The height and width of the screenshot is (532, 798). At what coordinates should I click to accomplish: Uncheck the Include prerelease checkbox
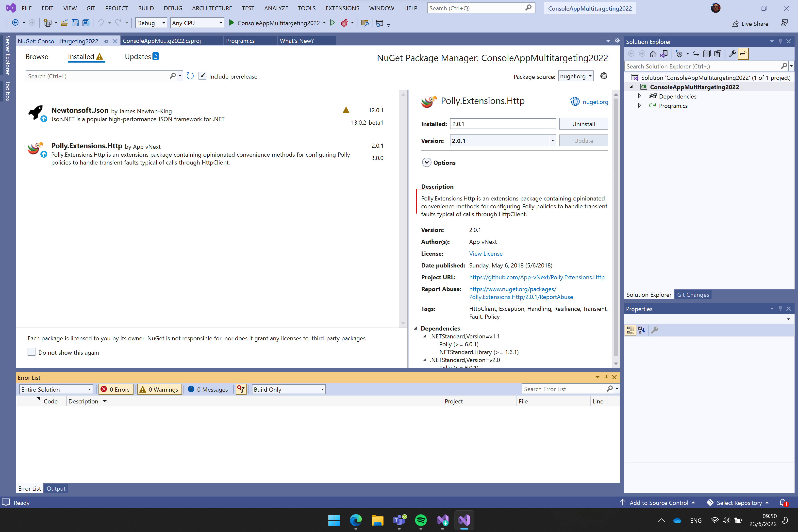pyautogui.click(x=202, y=76)
